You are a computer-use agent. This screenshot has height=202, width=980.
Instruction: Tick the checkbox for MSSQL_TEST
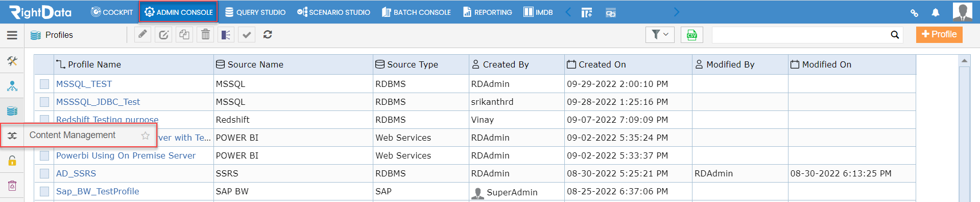pos(44,84)
